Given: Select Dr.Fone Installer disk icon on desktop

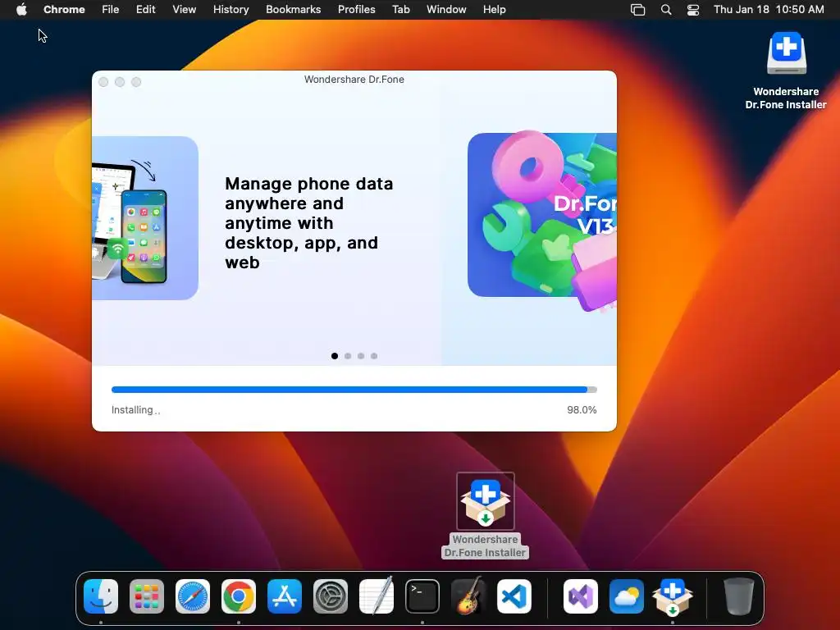Looking at the screenshot, I should tap(787, 53).
